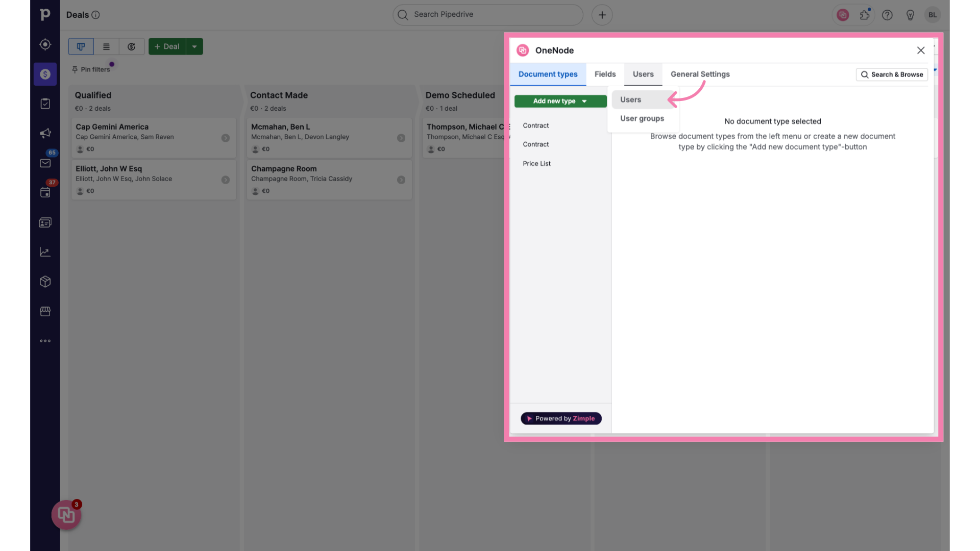Screen dimensions: 980x551
Task: Select the products sidebar icon
Action: point(45,282)
